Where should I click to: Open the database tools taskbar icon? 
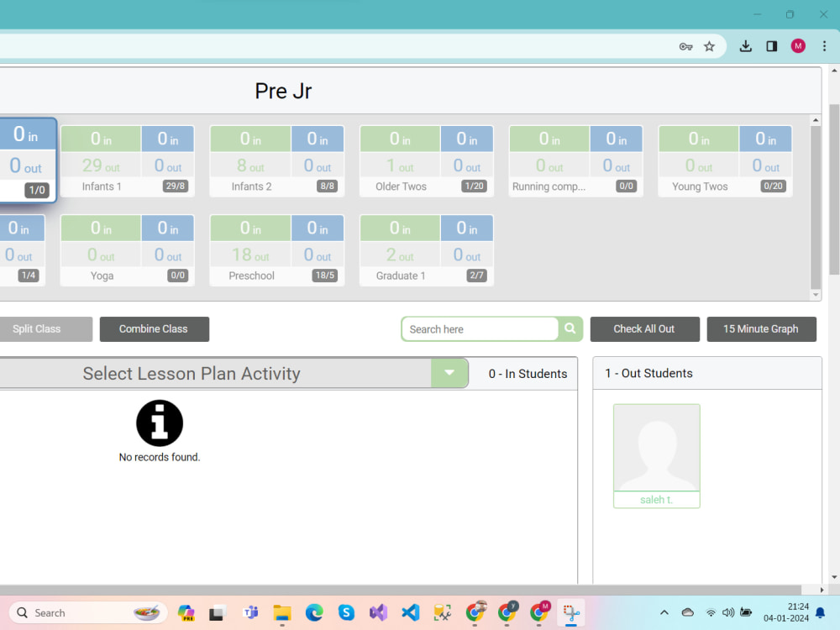443,612
